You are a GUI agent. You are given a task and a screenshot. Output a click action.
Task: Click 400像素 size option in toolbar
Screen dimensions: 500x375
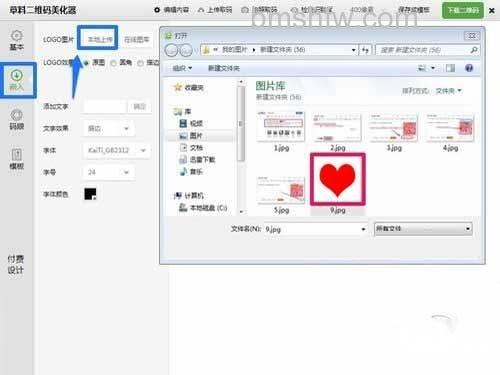pyautogui.click(x=362, y=10)
